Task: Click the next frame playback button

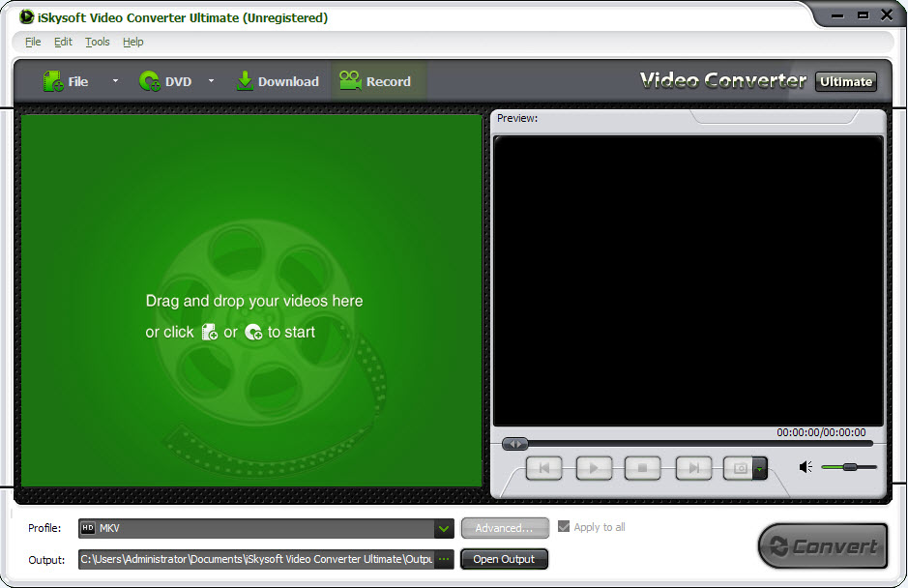Action: pos(693,468)
